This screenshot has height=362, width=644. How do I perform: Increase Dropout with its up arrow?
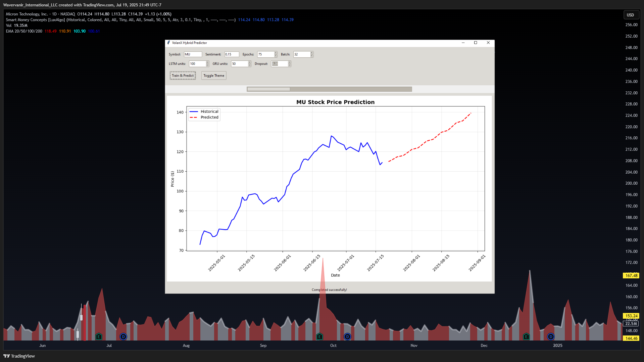289,62
